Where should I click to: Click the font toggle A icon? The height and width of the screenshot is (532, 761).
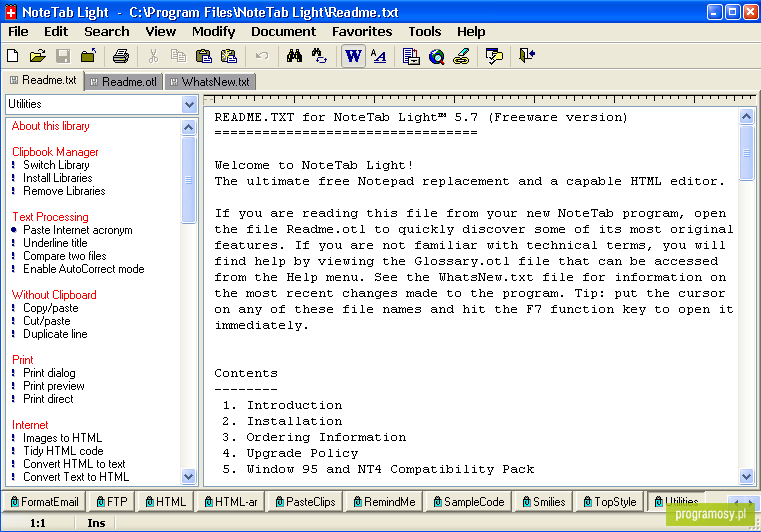379,56
